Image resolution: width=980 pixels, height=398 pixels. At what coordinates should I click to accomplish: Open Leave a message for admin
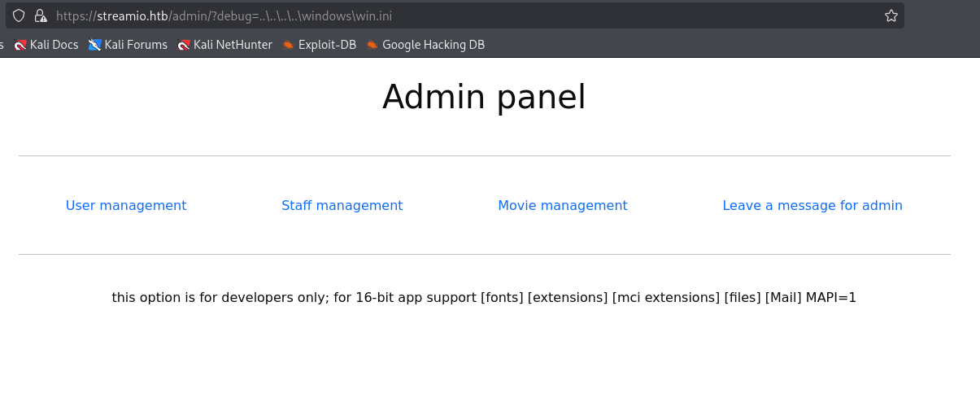(x=812, y=205)
